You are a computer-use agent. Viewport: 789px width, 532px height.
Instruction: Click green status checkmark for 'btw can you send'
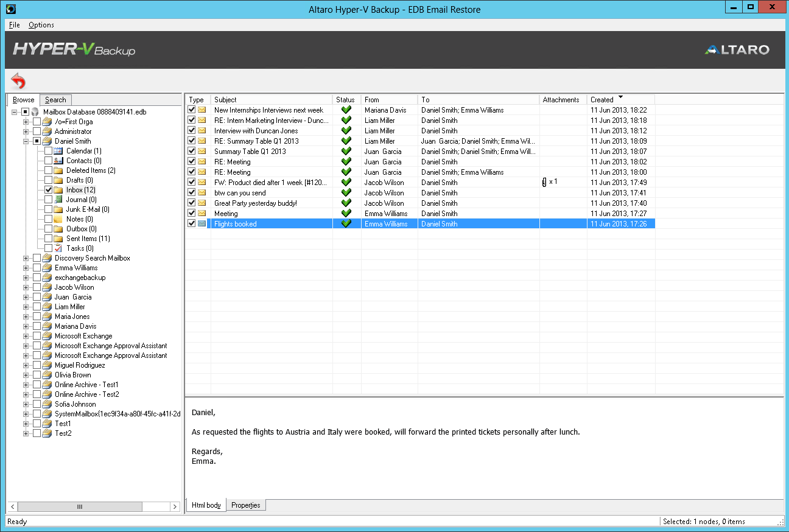click(x=346, y=193)
